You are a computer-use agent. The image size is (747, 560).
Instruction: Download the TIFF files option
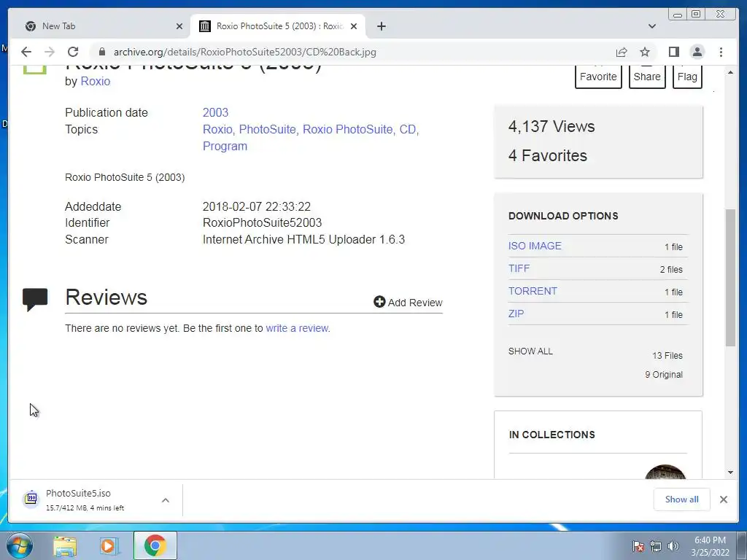tap(519, 268)
